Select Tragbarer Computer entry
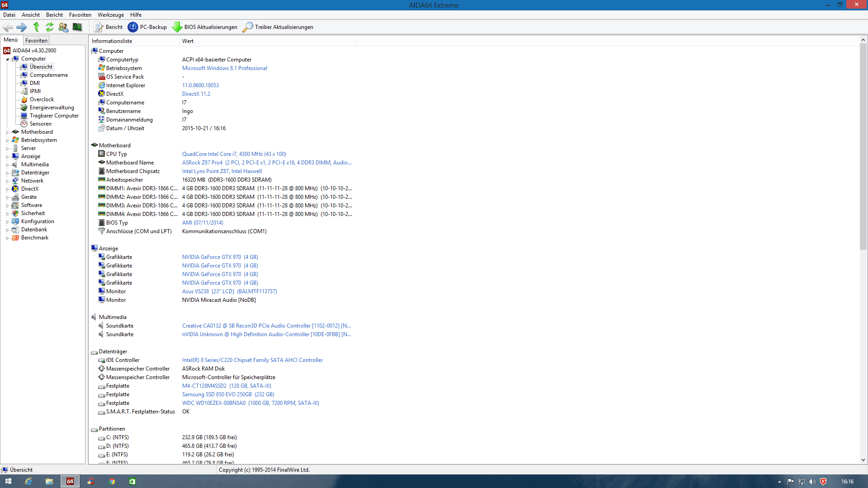Image resolution: width=868 pixels, height=488 pixels. point(54,116)
